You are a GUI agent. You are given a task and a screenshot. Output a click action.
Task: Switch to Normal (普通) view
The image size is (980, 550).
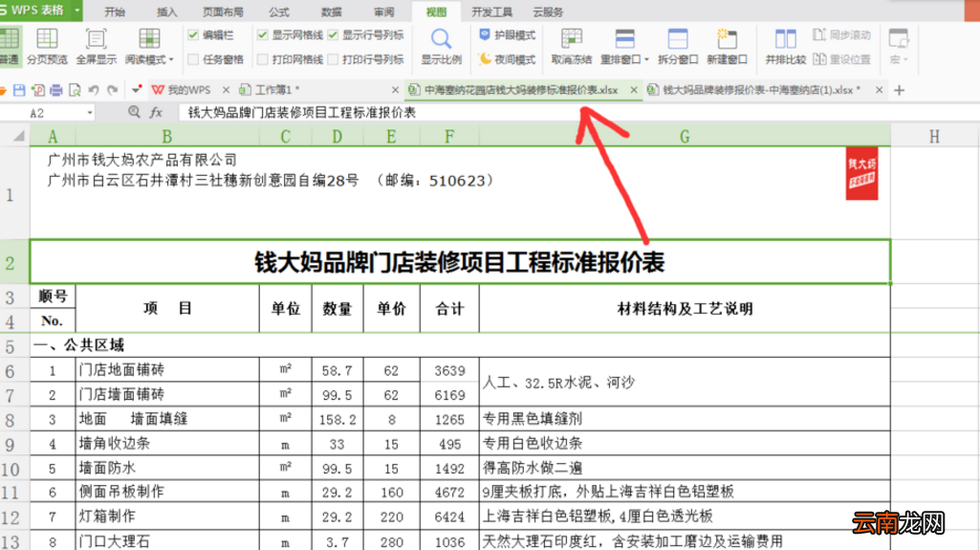coord(9,46)
